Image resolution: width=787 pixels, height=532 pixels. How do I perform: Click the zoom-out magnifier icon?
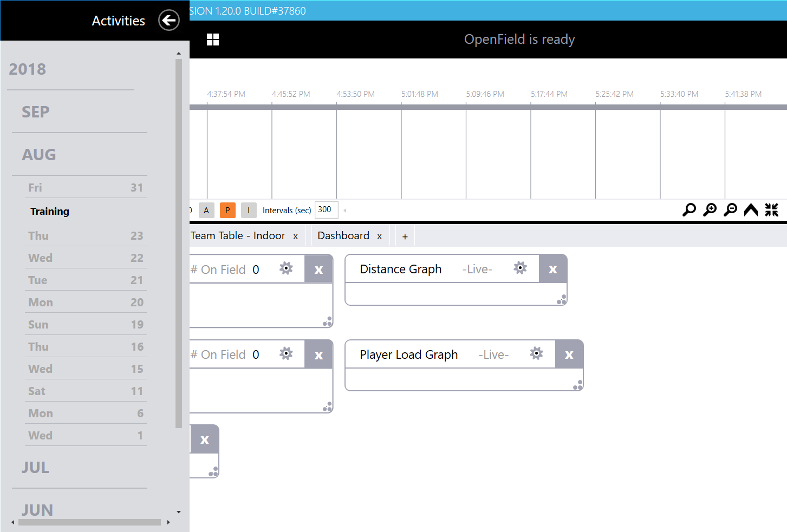pos(730,210)
